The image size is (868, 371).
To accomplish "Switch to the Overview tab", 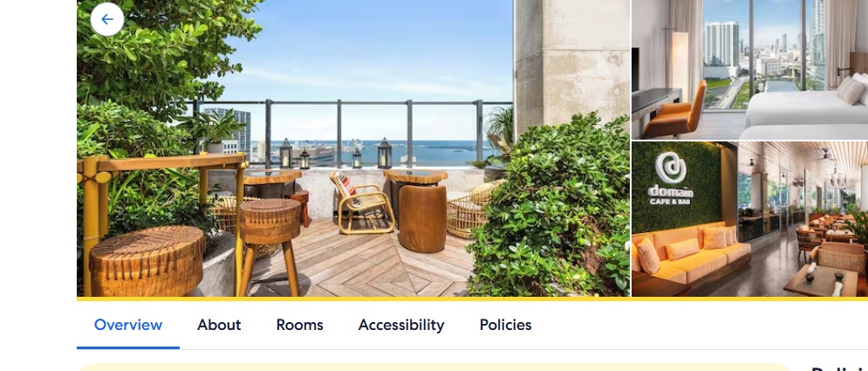I will click(x=128, y=325).
